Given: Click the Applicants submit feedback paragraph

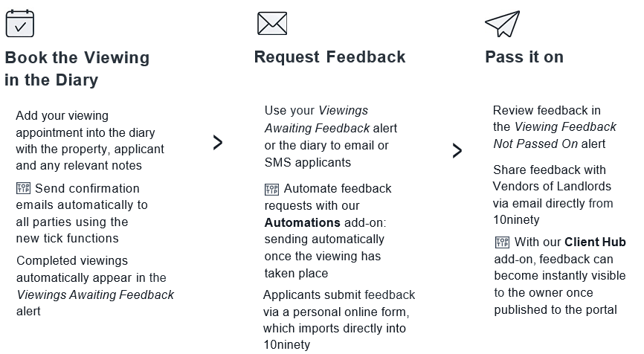Looking at the screenshot, I should coord(338,320).
